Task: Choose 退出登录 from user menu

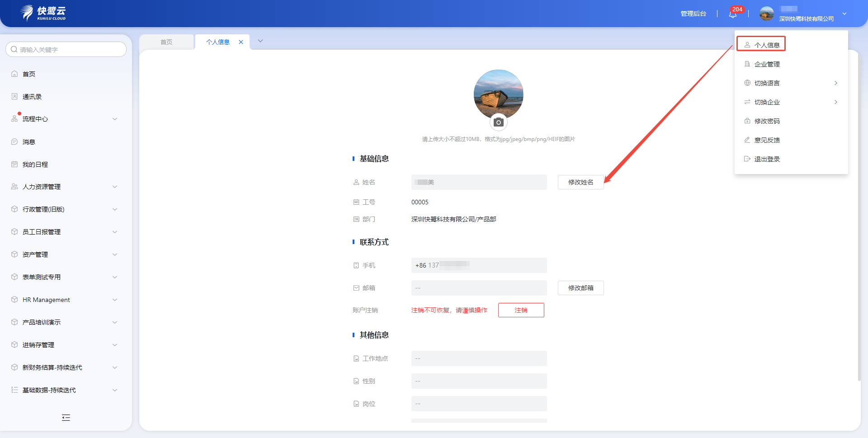Action: pyautogui.click(x=767, y=159)
